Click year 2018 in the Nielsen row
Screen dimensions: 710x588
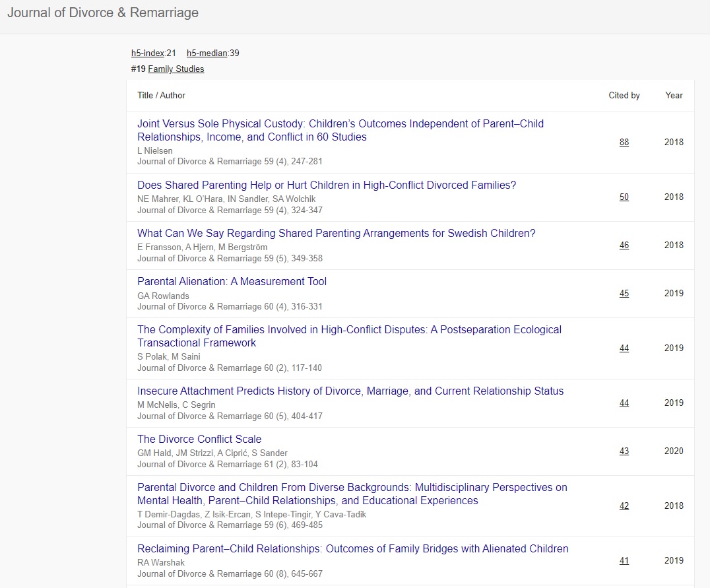[x=674, y=143]
